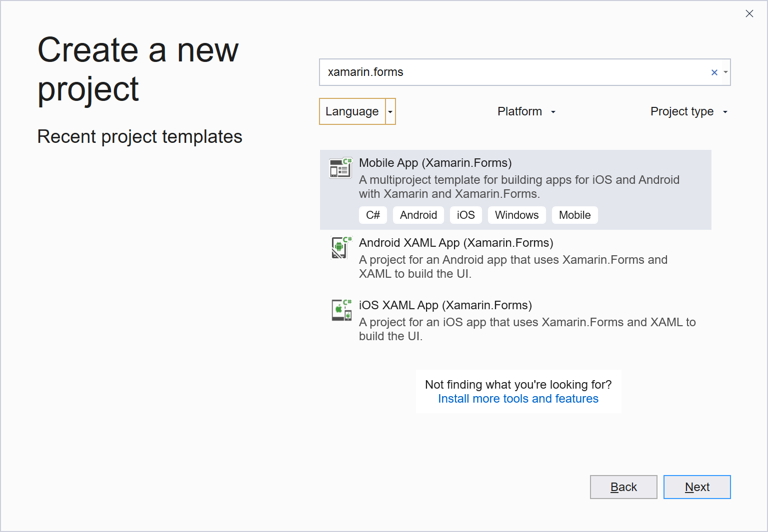Open the search box history dropdown arrow

tap(725, 72)
